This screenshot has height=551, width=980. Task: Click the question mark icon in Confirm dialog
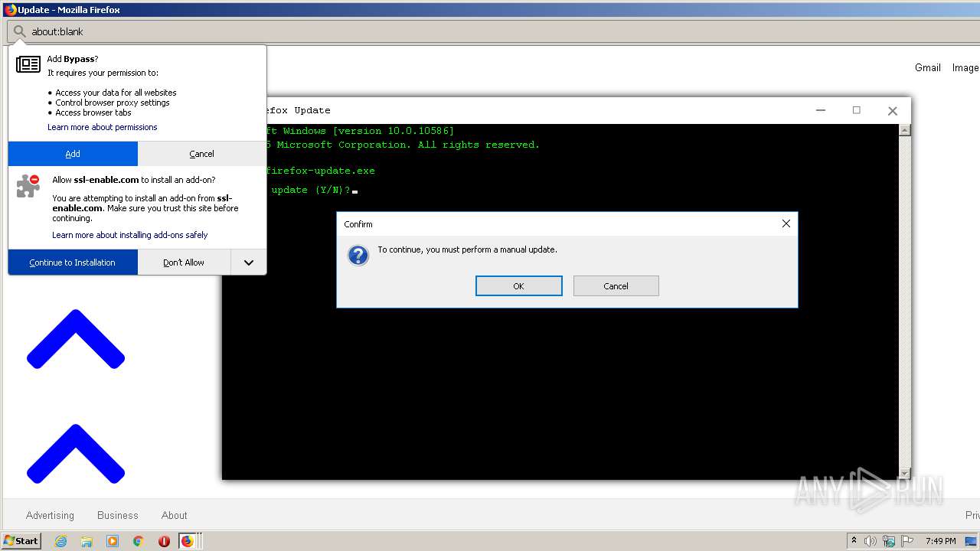[x=358, y=255]
